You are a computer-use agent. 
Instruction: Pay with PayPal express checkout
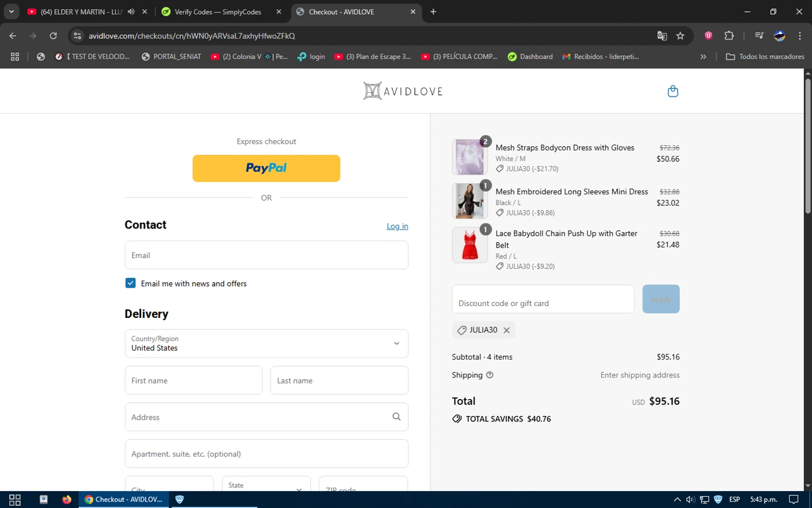click(x=266, y=168)
